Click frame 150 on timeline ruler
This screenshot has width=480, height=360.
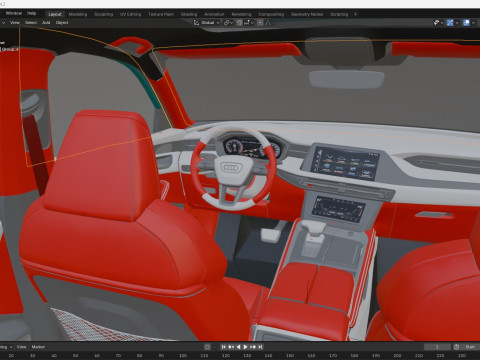pyautogui.click(x=290, y=356)
